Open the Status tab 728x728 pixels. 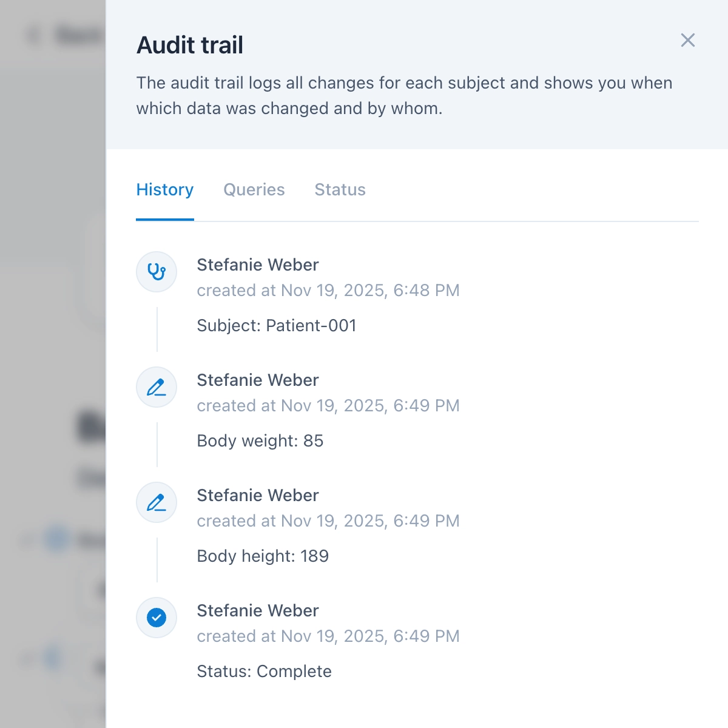coord(340,190)
